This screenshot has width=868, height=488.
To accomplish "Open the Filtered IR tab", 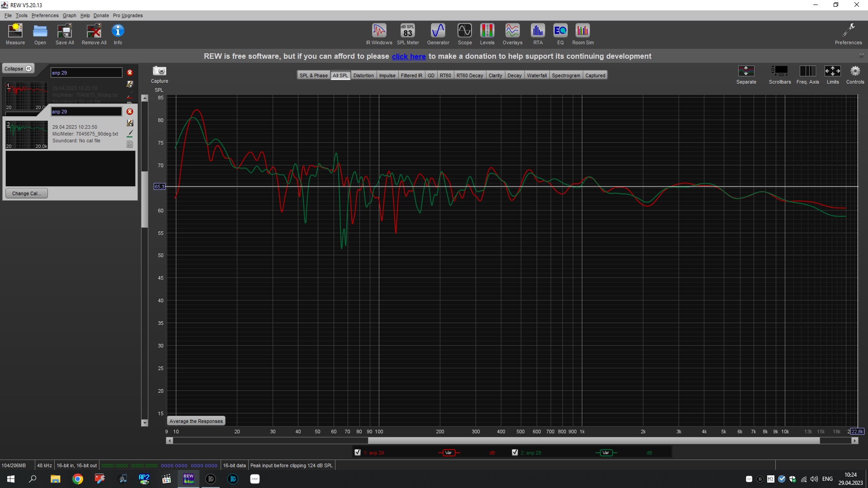I will 411,75.
